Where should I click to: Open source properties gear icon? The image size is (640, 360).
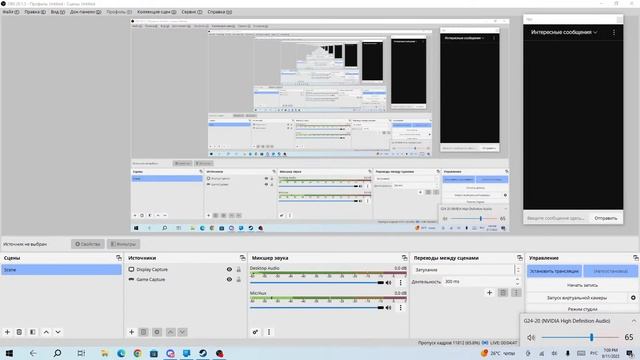(157, 332)
